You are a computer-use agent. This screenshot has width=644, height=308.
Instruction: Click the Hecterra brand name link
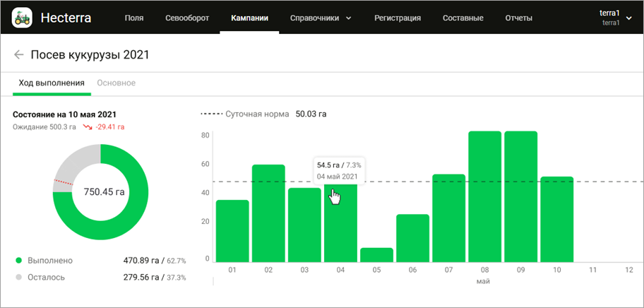(x=66, y=18)
